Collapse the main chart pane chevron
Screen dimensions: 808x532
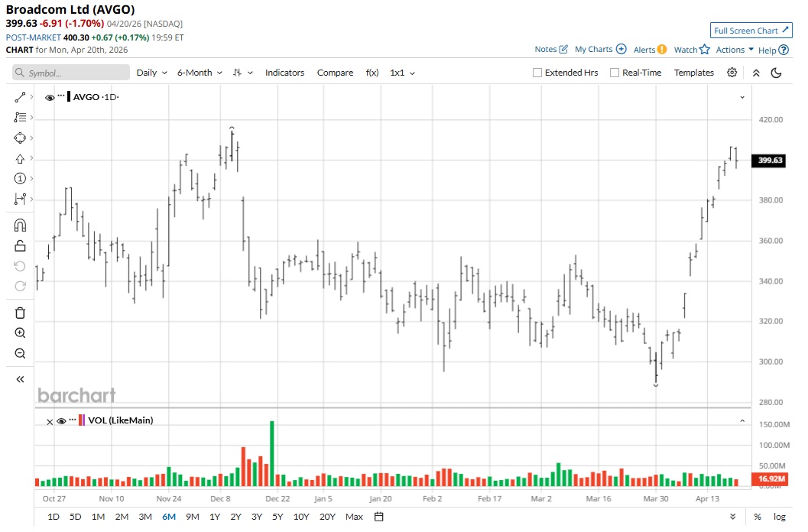(x=742, y=97)
